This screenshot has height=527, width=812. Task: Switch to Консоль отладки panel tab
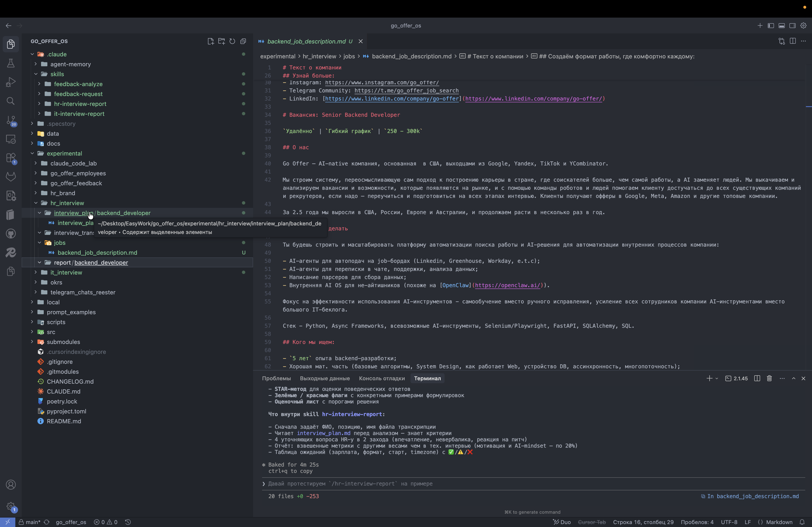tap(381, 378)
